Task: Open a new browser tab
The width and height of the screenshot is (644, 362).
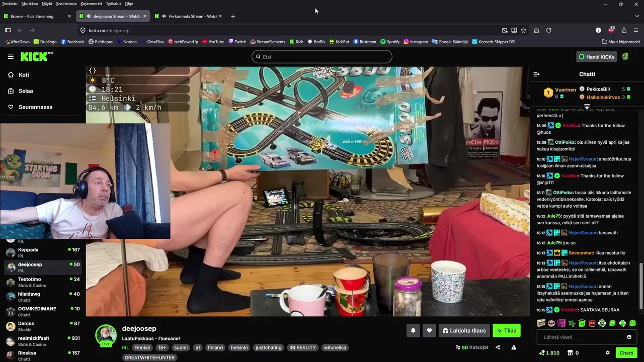Action: [232, 16]
